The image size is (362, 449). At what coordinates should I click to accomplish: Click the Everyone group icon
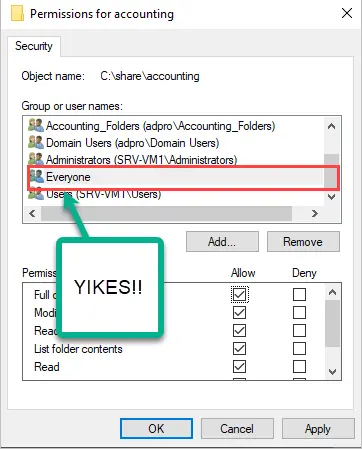(36, 176)
